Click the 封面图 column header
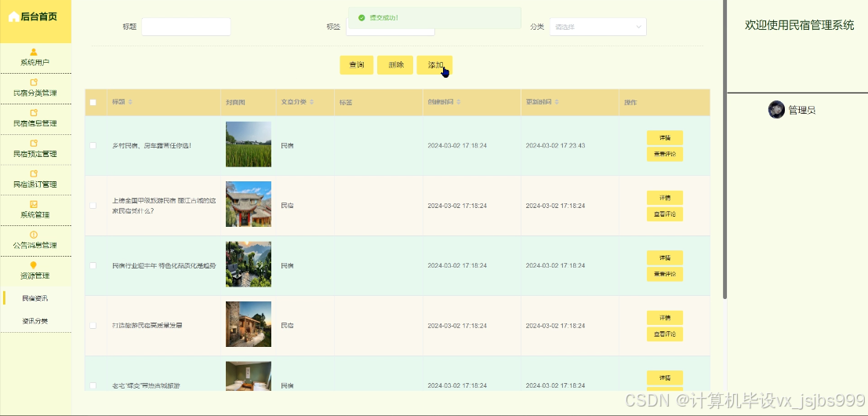Image resolution: width=868 pixels, height=416 pixels. click(235, 103)
